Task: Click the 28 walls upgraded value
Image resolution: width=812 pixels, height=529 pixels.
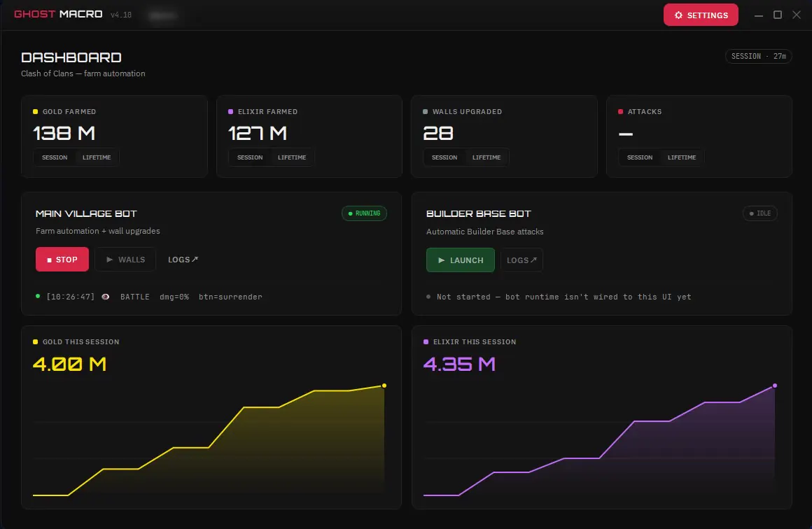Action: pos(438,133)
